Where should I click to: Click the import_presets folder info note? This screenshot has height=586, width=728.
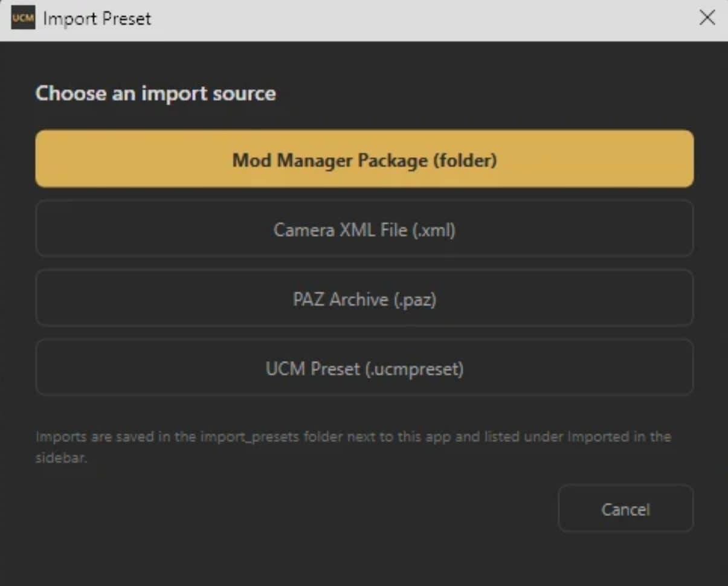[x=353, y=447]
